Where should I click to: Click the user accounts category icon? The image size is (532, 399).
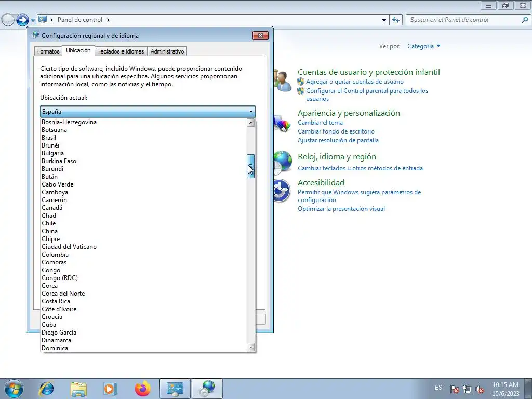[x=283, y=80]
